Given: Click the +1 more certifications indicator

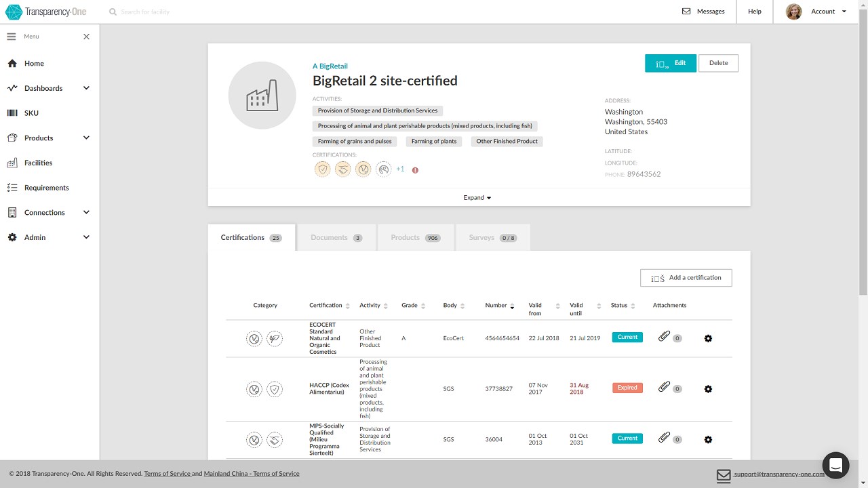Looking at the screenshot, I should [x=400, y=169].
